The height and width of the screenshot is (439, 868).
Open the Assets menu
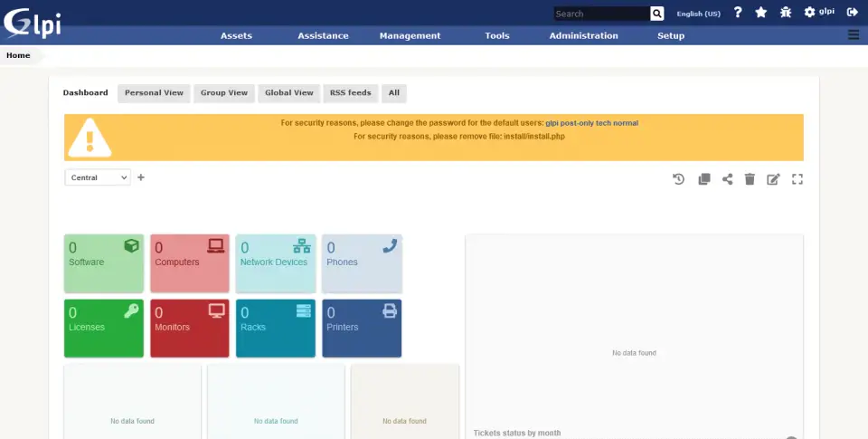tap(236, 36)
